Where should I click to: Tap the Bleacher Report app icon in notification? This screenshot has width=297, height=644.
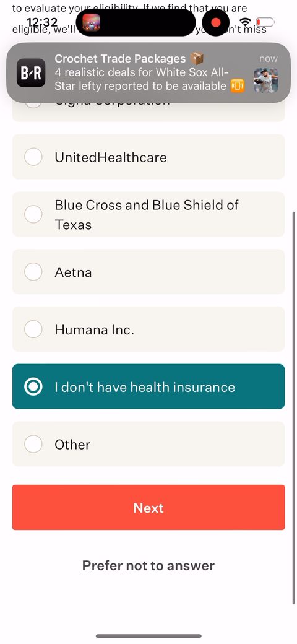[31, 72]
